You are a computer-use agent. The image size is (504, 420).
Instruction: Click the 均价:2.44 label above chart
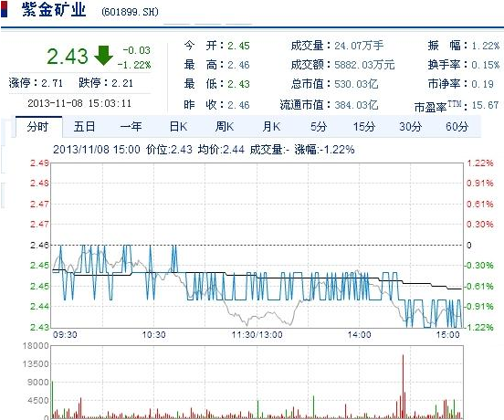(x=221, y=150)
